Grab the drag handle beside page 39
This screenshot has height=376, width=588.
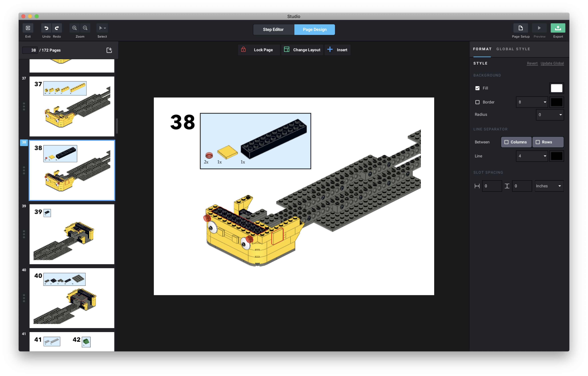(24, 234)
